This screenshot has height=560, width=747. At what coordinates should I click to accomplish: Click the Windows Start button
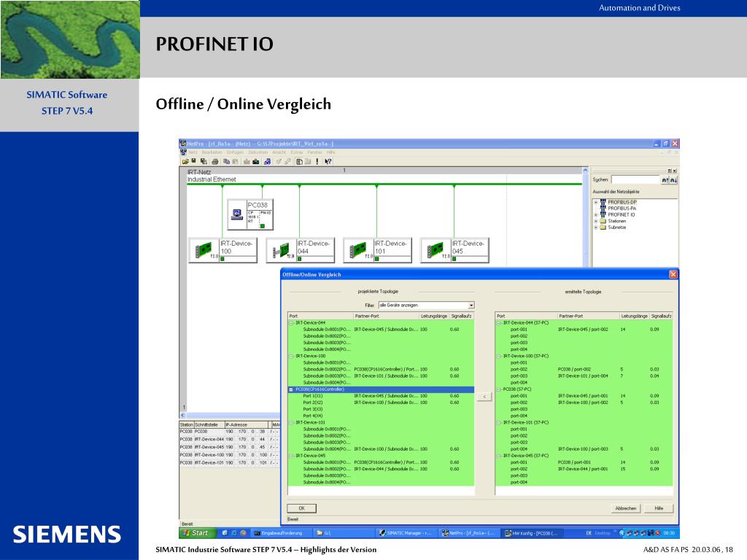click(x=196, y=533)
